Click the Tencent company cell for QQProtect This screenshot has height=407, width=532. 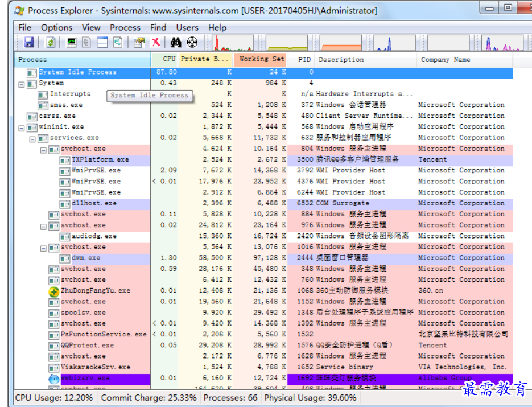click(x=432, y=345)
